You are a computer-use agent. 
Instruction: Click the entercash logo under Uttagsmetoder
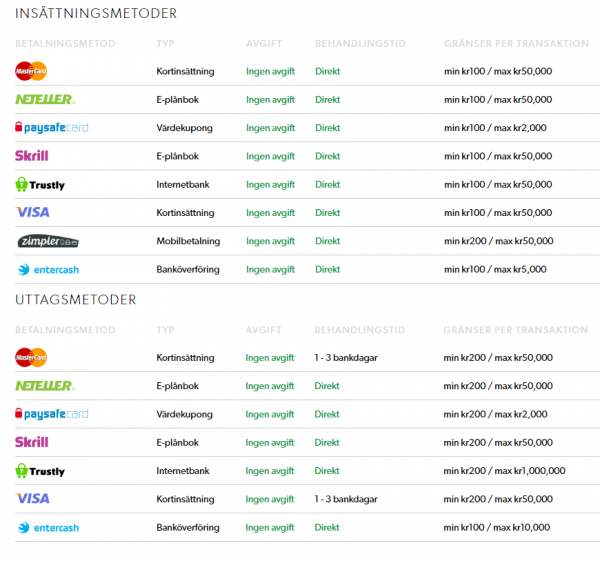pyautogui.click(x=47, y=527)
